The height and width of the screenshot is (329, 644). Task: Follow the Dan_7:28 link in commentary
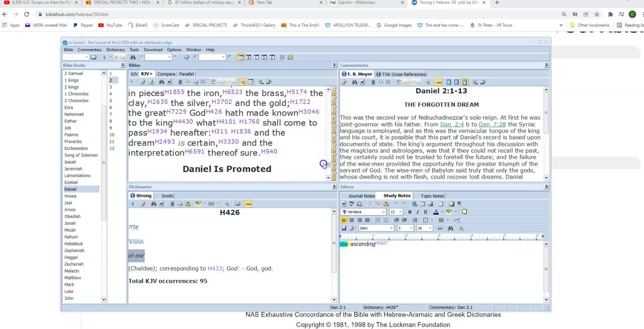[x=492, y=124]
